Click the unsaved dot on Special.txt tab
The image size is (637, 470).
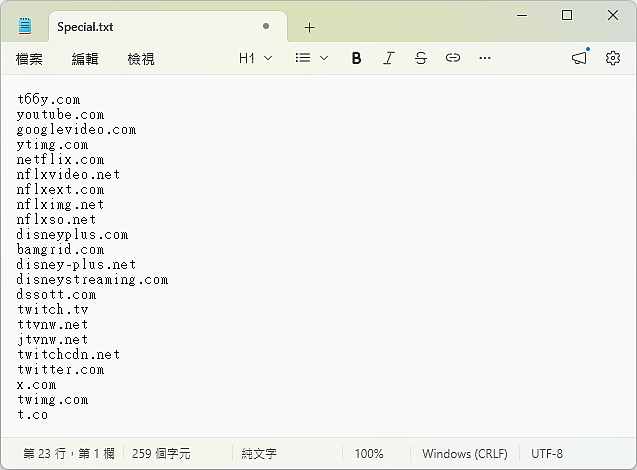[266, 26]
